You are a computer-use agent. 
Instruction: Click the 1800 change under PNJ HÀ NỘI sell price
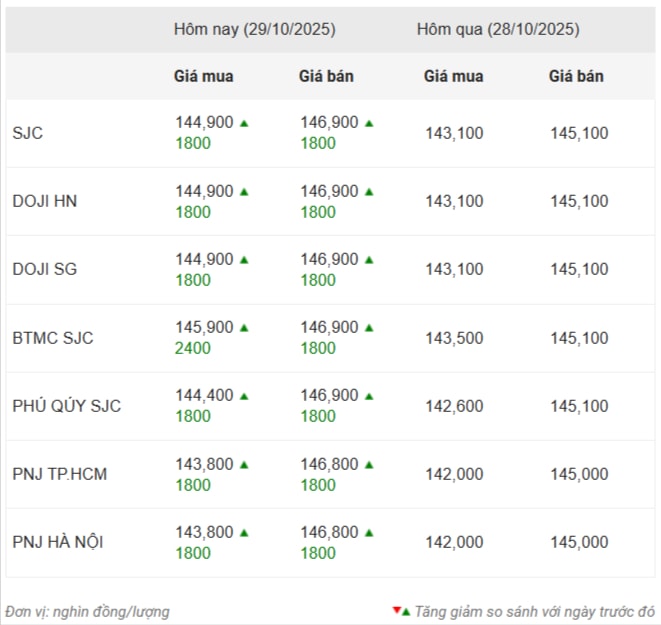pyautogui.click(x=318, y=553)
